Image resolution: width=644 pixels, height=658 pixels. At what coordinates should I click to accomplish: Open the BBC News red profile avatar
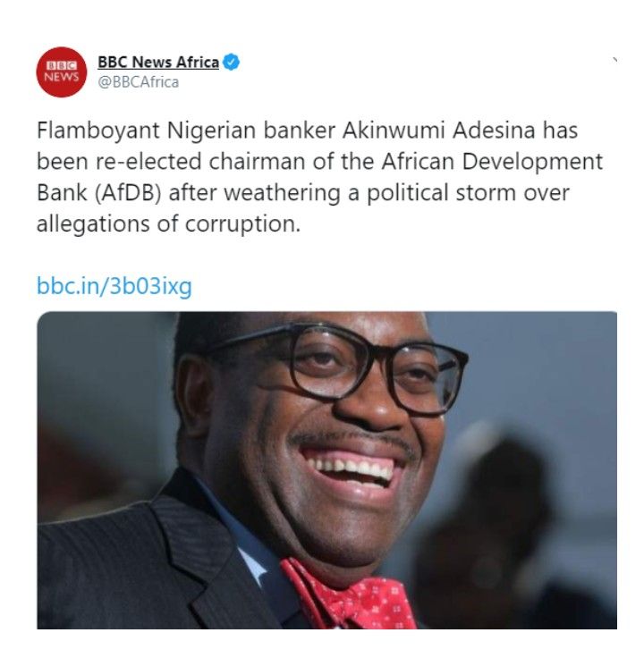coord(62,72)
